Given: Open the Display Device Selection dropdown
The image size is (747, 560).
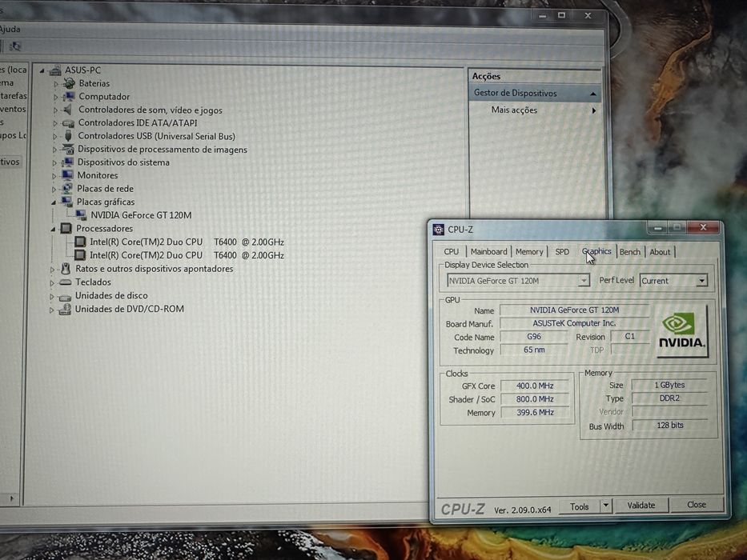Looking at the screenshot, I should coord(584,281).
